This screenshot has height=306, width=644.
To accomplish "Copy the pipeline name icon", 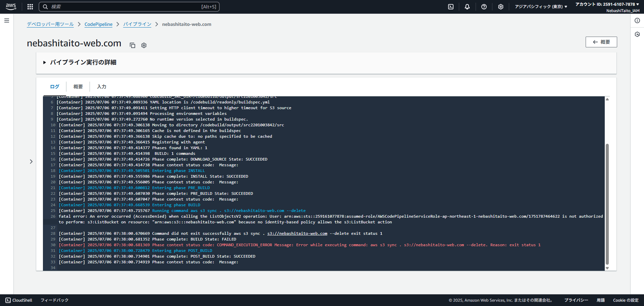I will coord(132,45).
